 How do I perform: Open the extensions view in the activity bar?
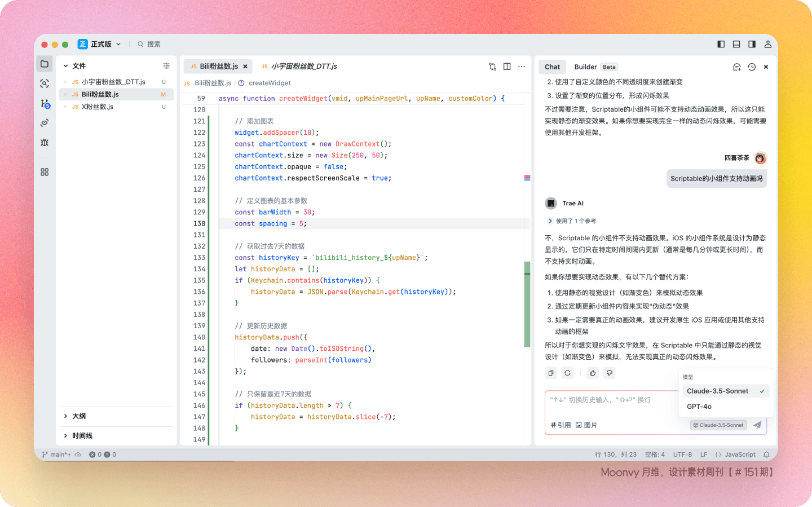click(x=45, y=172)
